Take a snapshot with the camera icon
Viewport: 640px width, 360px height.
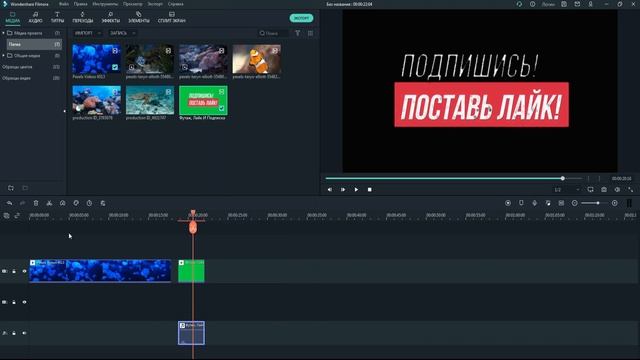pos(604,189)
